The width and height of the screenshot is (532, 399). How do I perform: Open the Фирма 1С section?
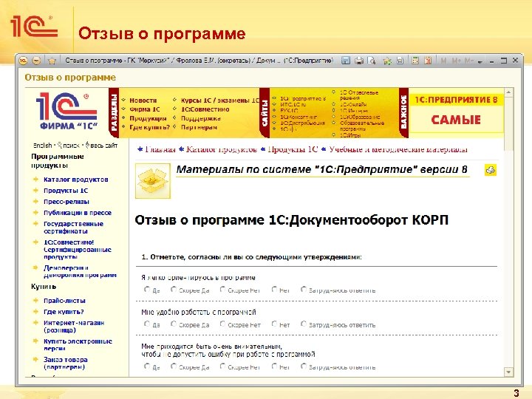pos(145,109)
